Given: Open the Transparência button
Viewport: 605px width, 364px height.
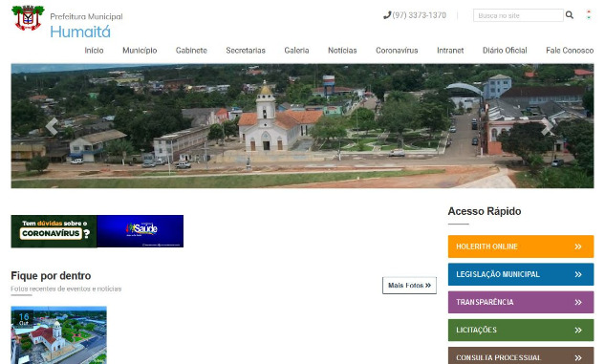Looking at the screenshot, I should click(x=521, y=302).
